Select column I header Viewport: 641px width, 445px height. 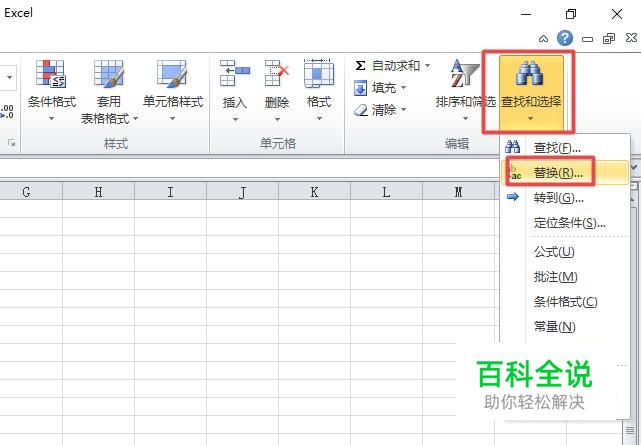point(170,191)
